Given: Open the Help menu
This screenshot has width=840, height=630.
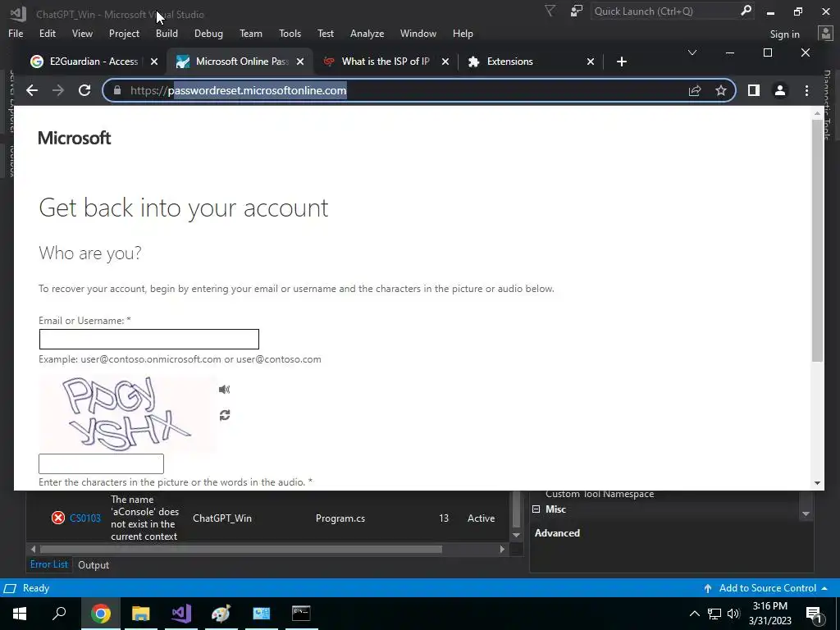Looking at the screenshot, I should [x=463, y=34].
